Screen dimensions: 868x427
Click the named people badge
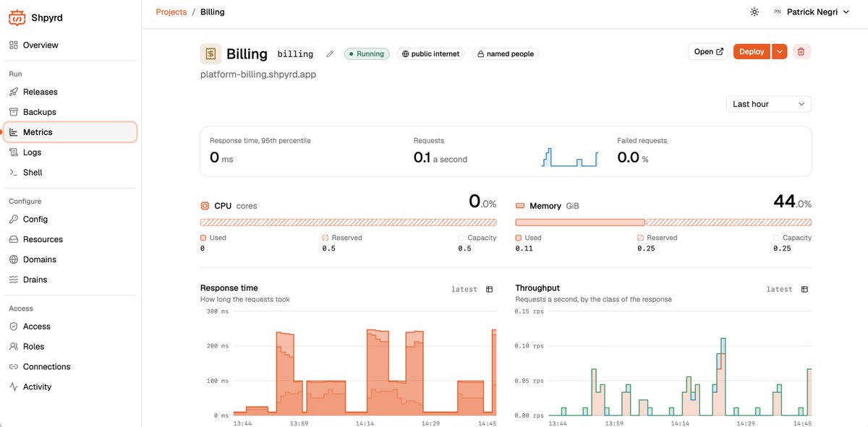tap(506, 54)
